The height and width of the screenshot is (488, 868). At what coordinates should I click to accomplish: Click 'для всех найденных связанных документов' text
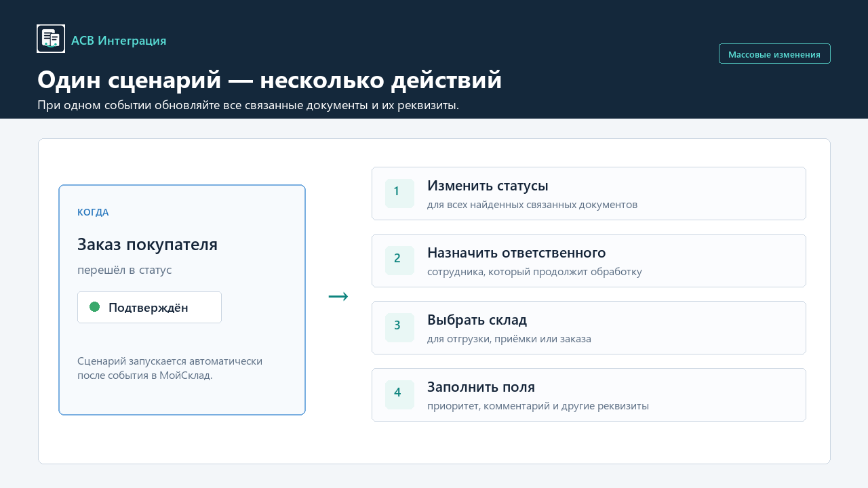[532, 204]
